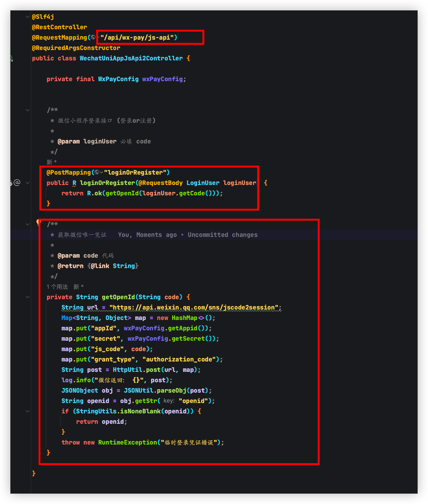Click the log.info call
This screenshot has width=428, height=504.
[76, 380]
